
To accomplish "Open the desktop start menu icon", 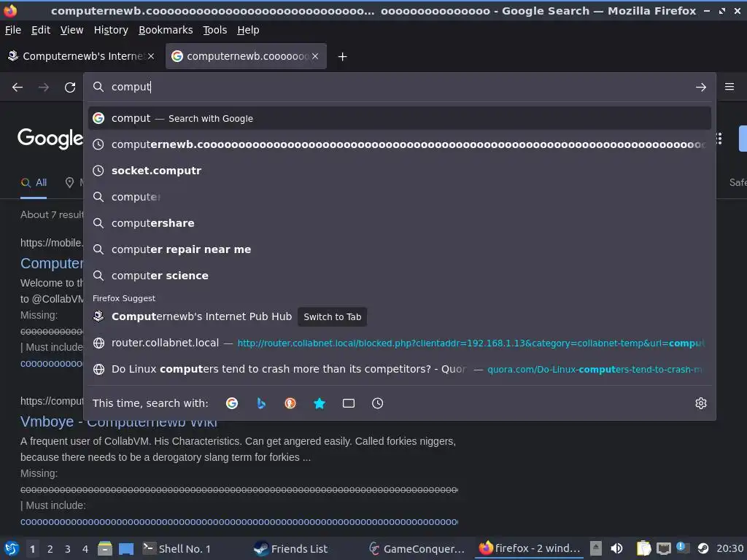I will (12, 548).
